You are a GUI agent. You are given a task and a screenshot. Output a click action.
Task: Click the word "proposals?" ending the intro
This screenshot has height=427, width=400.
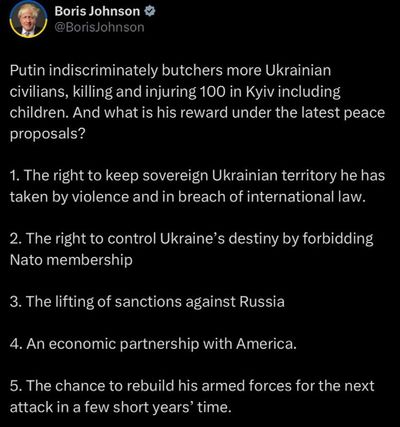tap(48, 134)
